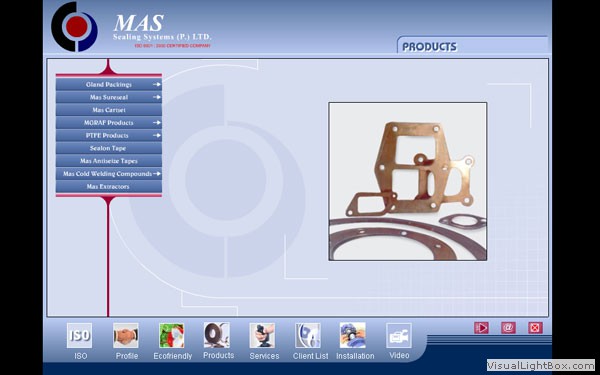
Task: Open Mas Antiseize Tapes entry
Action: (x=109, y=161)
